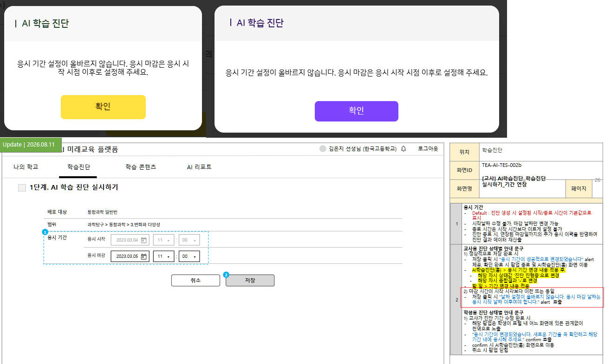Switch to the 나의 학교 tab
Image resolution: width=605 pixels, height=364 pixels.
(x=26, y=166)
